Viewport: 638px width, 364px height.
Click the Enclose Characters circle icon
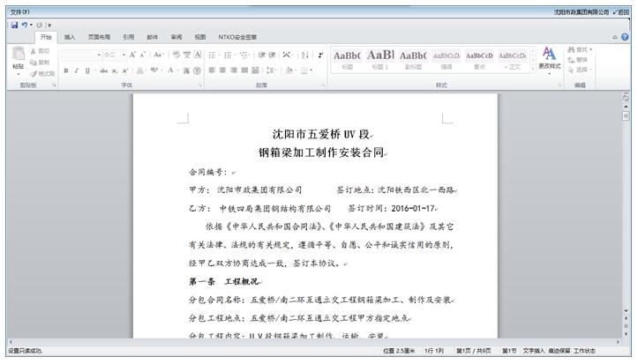point(197,71)
